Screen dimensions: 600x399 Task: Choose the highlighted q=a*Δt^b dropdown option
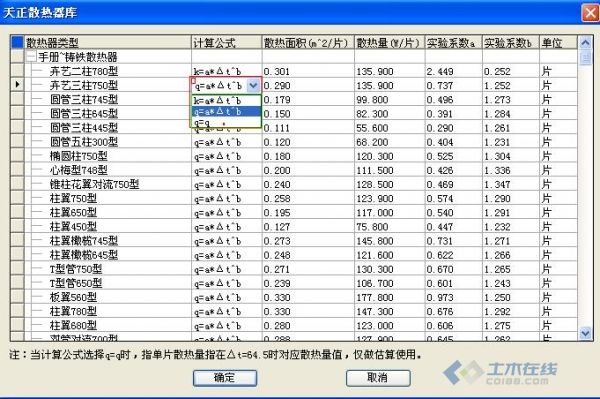tap(226, 112)
